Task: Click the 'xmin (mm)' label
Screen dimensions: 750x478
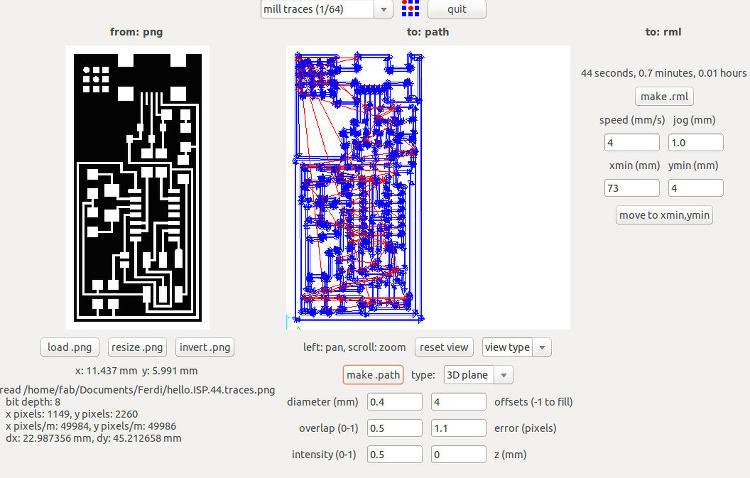Action: tap(634, 166)
